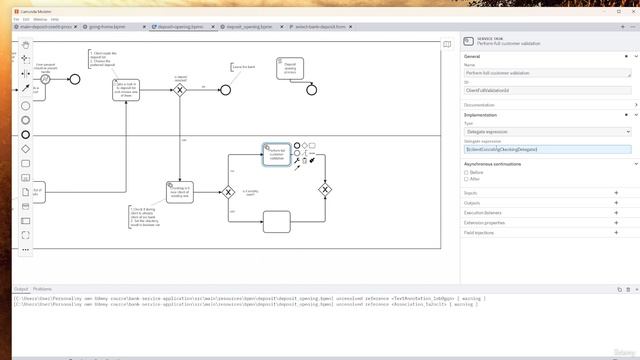The height and width of the screenshot is (360, 640).
Task: Activate the create/remove space tool
Action: tap(25, 73)
